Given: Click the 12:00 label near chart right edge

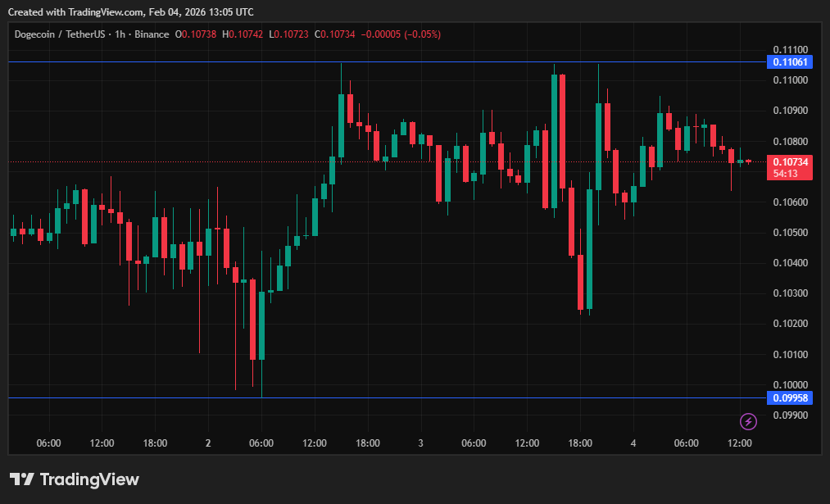Looking at the screenshot, I should coord(739,443).
